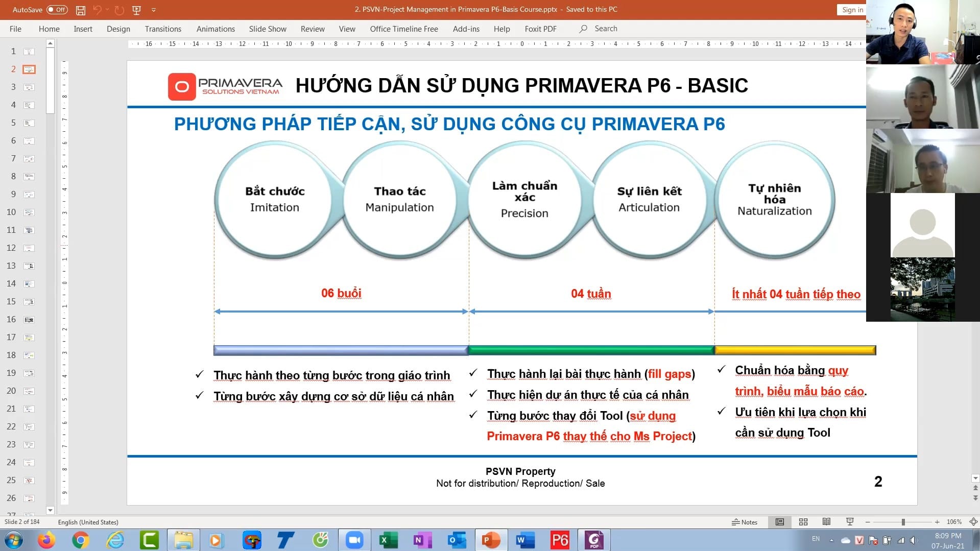Open the Review tab
980x551 pixels.
click(313, 29)
